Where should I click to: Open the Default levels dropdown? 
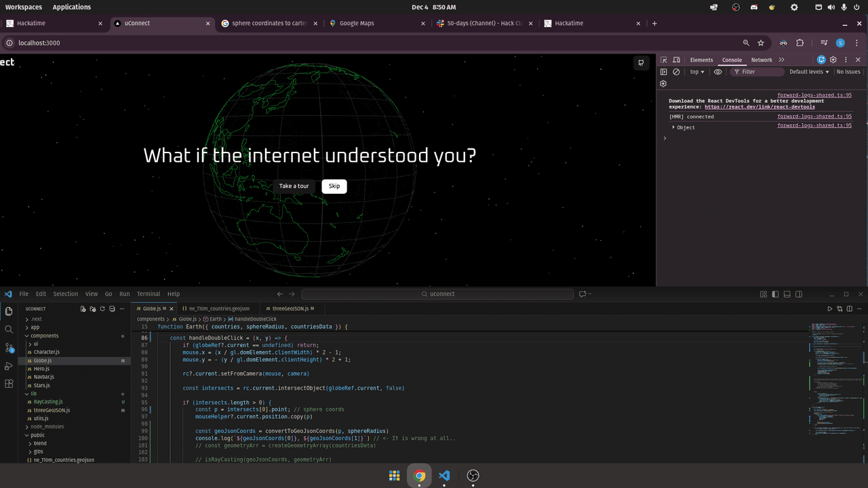pyautogui.click(x=810, y=72)
